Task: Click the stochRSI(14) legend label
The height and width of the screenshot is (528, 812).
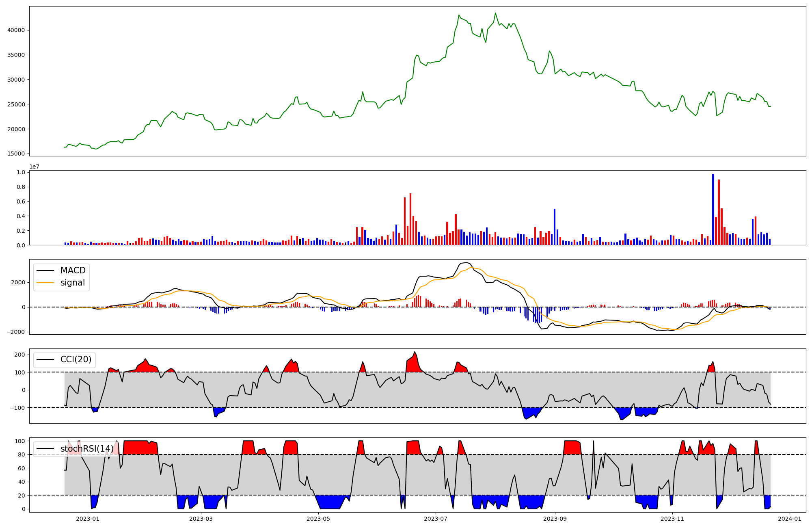Action: point(86,449)
